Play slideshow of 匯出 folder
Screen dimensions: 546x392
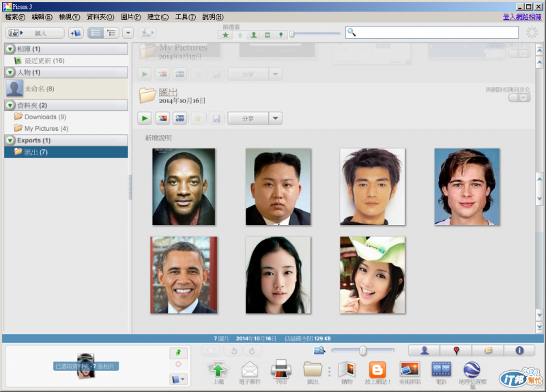[145, 118]
